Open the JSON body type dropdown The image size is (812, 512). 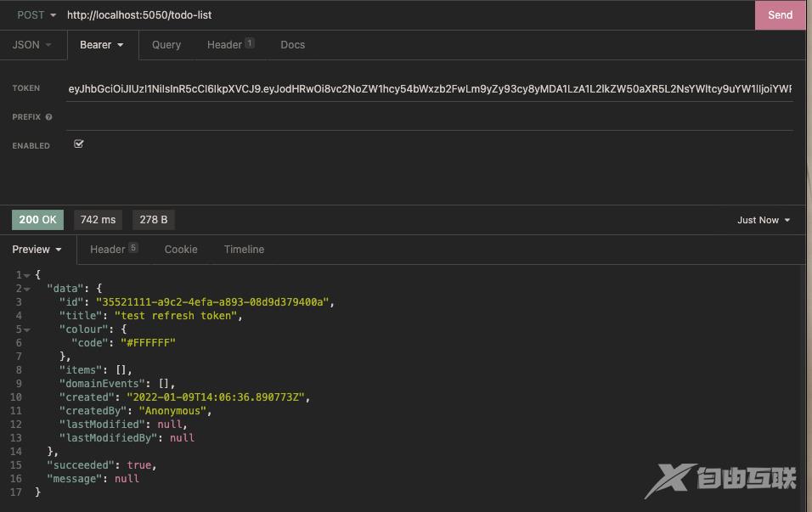[31, 45]
